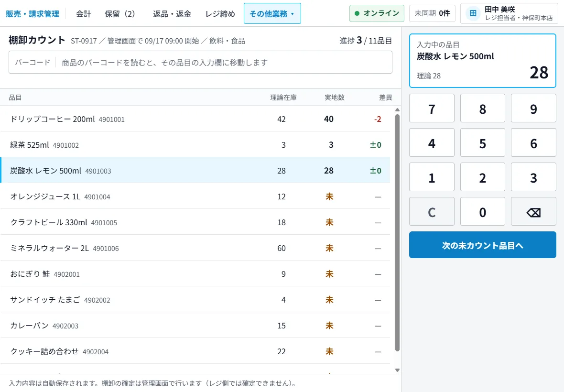564x392 pixels.
Task: Open the その他業務 dropdown menu
Action: coord(272,14)
